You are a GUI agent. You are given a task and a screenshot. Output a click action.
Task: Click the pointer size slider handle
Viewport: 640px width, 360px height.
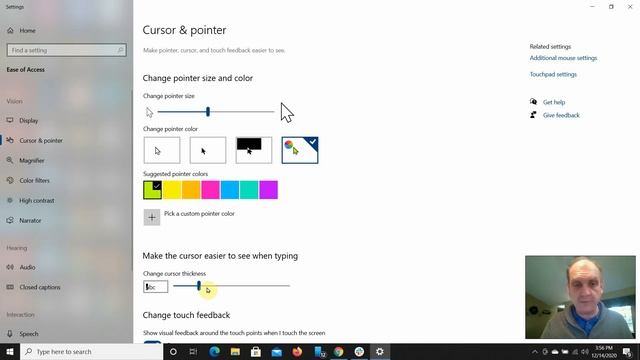[x=208, y=111]
